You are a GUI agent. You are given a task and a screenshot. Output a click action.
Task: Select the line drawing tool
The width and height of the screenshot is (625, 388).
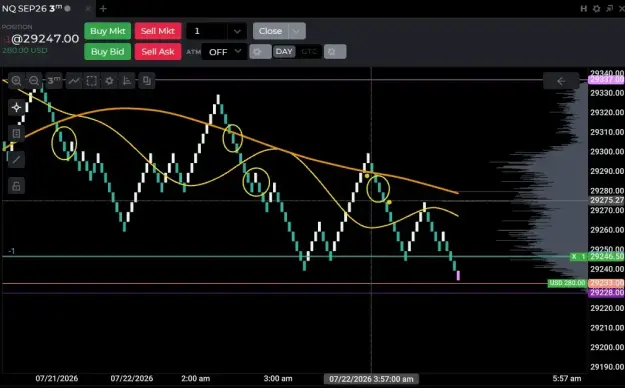tap(16, 160)
